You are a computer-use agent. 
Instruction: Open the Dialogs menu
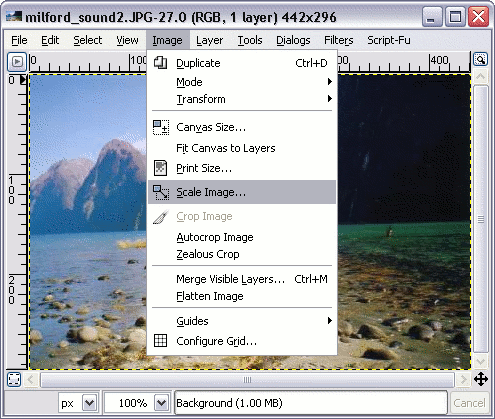click(x=293, y=40)
